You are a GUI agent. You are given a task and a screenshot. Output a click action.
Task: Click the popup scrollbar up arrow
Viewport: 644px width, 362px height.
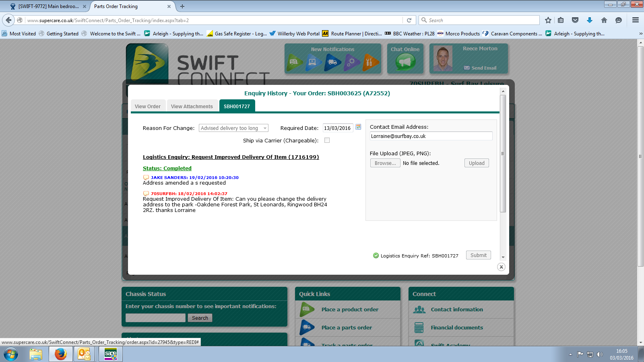503,91
